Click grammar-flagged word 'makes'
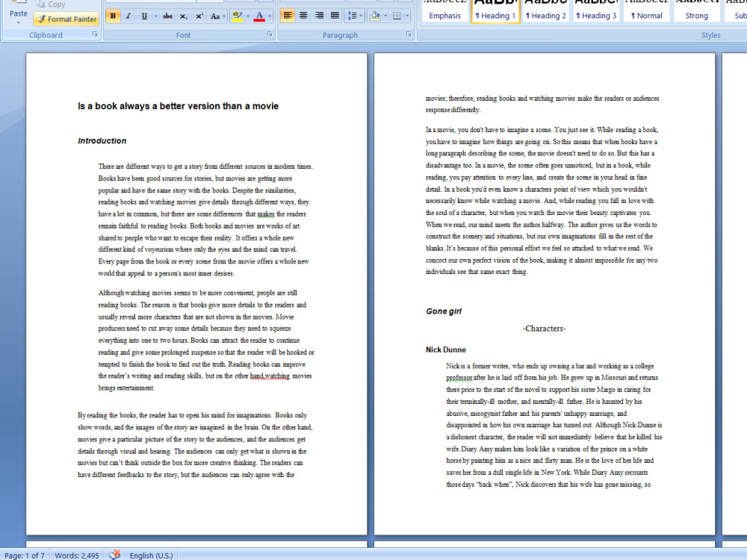 coord(266,214)
